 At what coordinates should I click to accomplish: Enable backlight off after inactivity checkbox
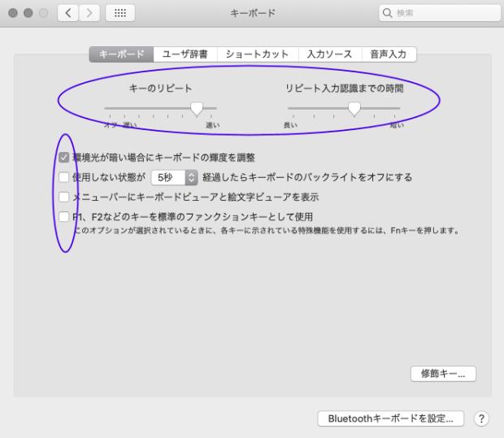coord(64,177)
